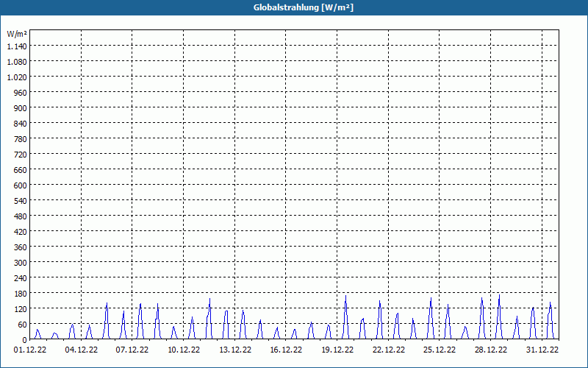Click the 480 y-axis label

pos(21,216)
